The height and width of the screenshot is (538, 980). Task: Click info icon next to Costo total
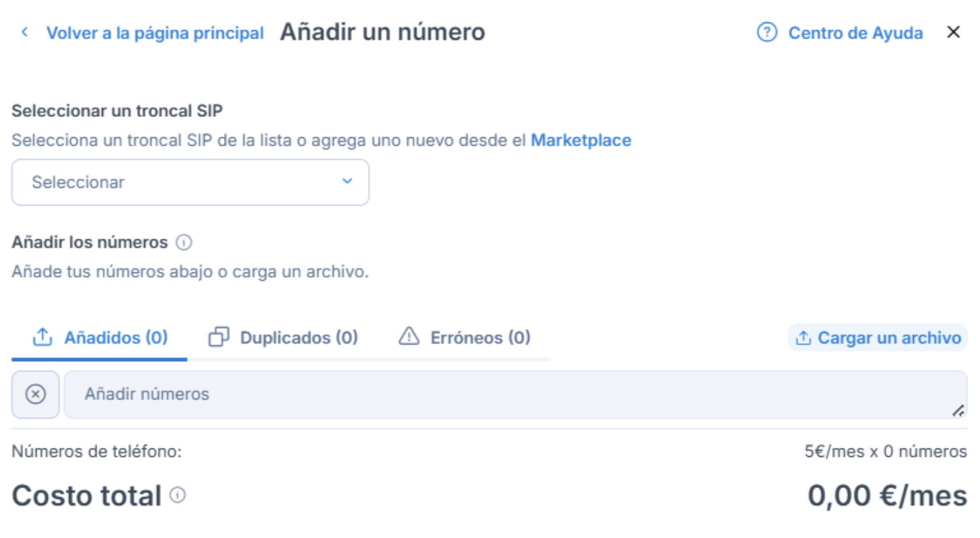point(178,496)
